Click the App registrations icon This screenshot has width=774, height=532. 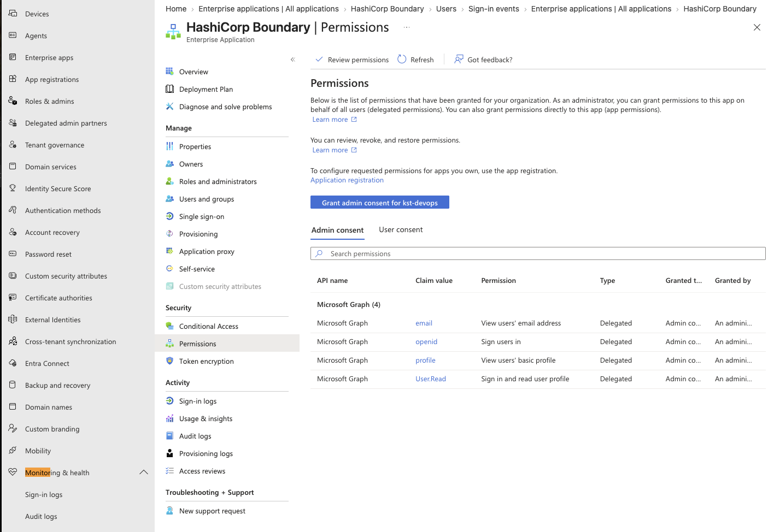pos(13,79)
